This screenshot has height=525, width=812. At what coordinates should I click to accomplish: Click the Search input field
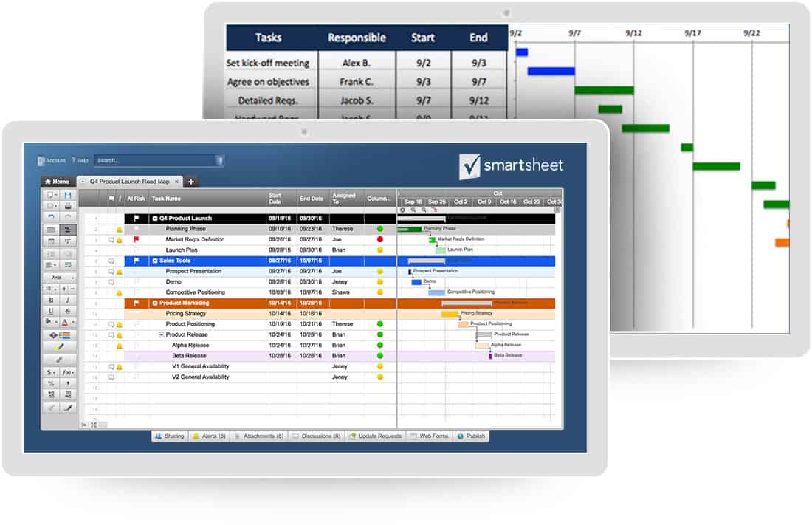tap(155, 161)
